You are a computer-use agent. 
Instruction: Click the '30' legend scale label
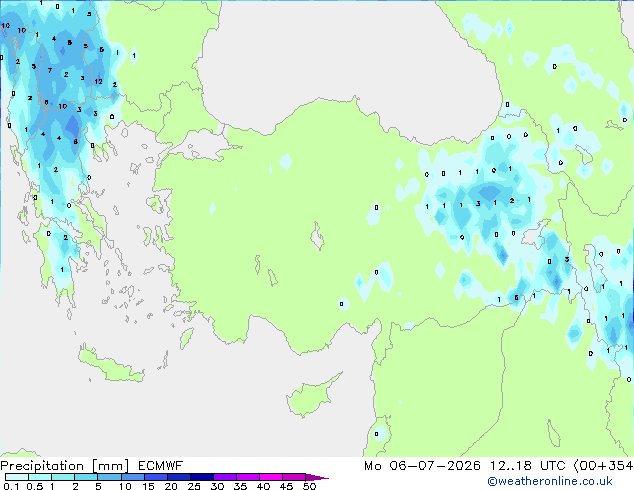click(x=217, y=486)
